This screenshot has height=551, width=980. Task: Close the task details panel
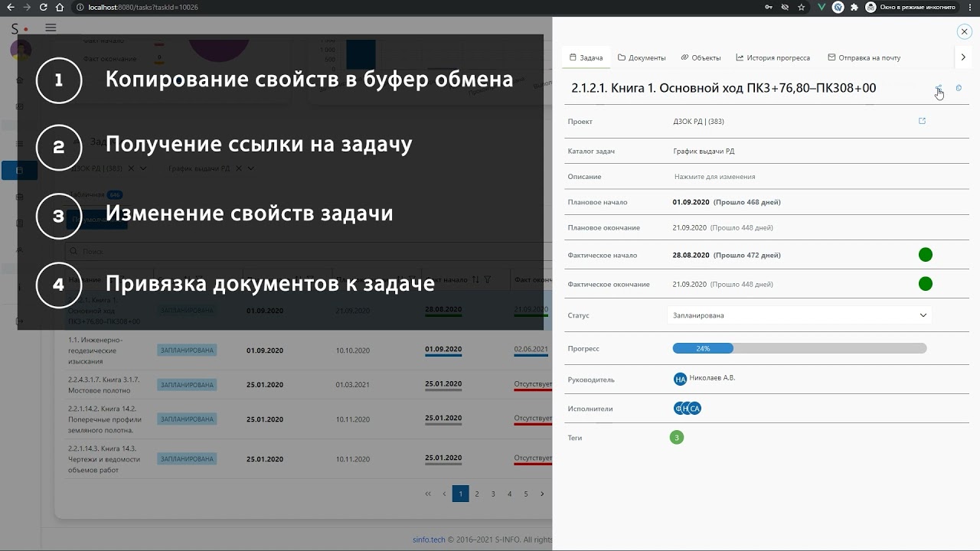(x=964, y=31)
